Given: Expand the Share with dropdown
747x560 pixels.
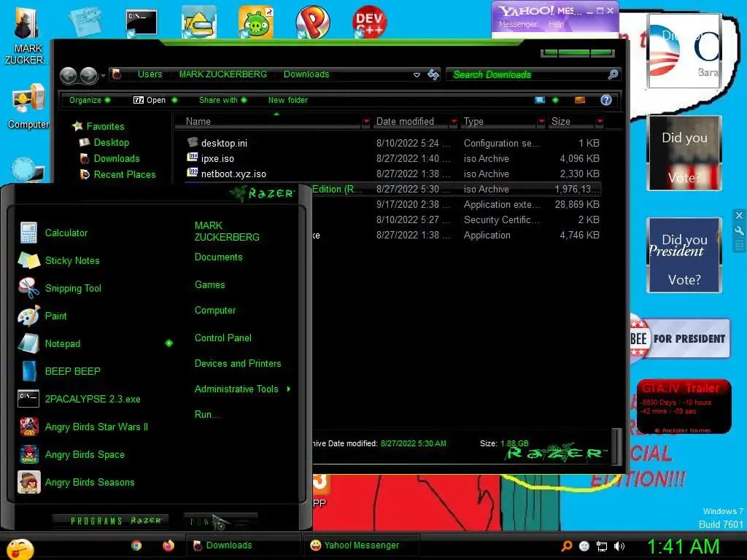Looking at the screenshot, I should 223,100.
